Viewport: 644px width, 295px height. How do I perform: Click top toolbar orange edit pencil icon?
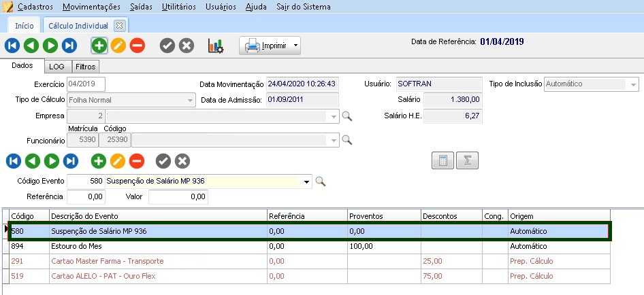(118, 46)
